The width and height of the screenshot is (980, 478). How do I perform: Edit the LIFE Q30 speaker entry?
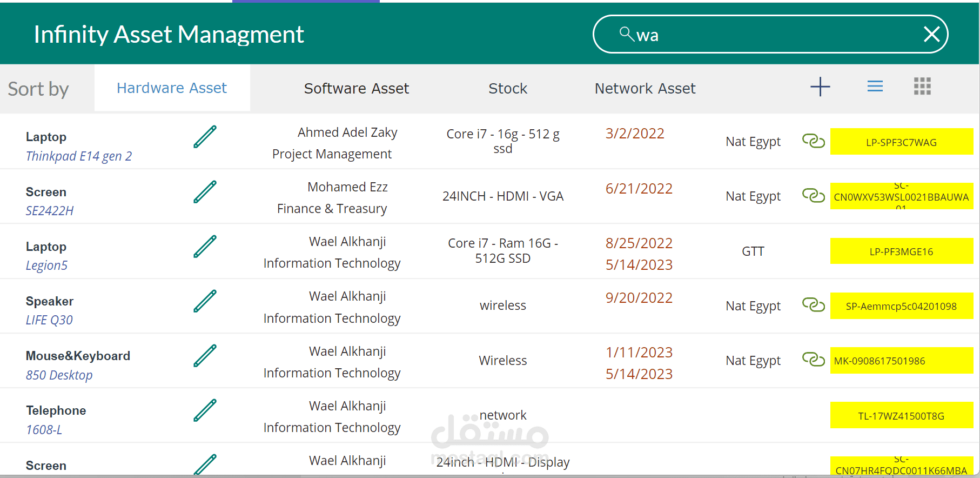[205, 301]
